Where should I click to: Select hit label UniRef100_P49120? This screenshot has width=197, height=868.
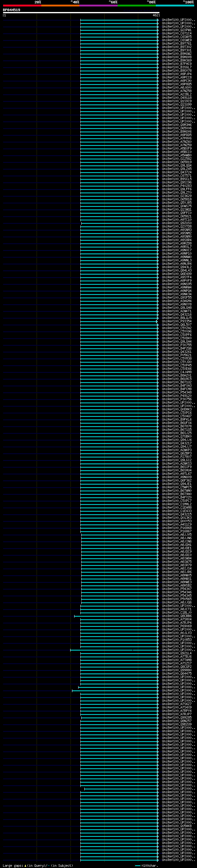point(176,396)
